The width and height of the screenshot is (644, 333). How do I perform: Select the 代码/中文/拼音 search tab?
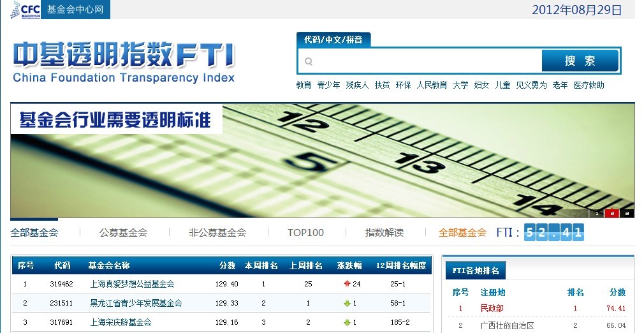333,40
